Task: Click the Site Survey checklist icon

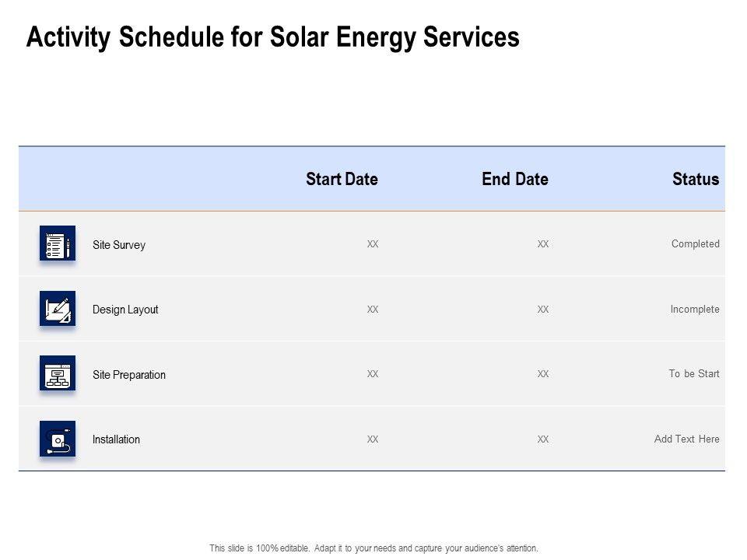Action: [58, 243]
